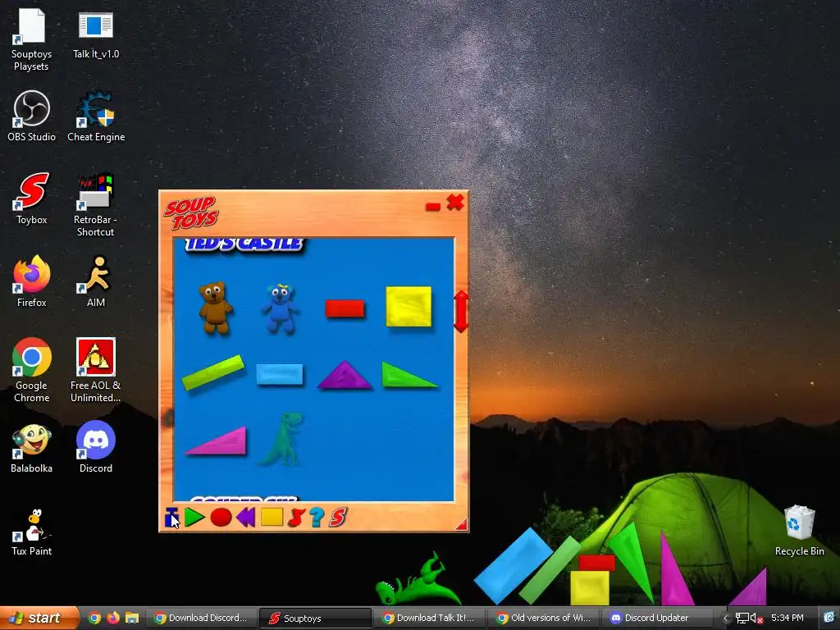Click the yellow square block on desktop

tap(590, 587)
